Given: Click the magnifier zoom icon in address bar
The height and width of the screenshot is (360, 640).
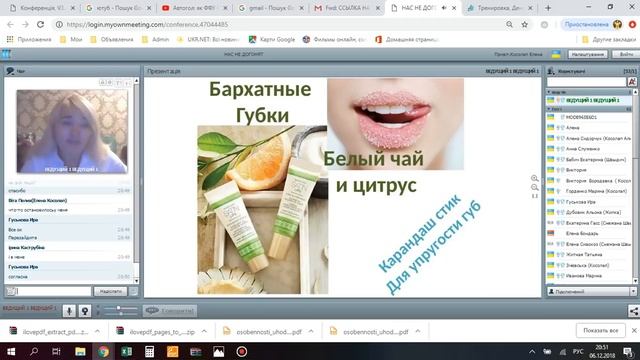Looking at the screenshot, I should point(509,24).
